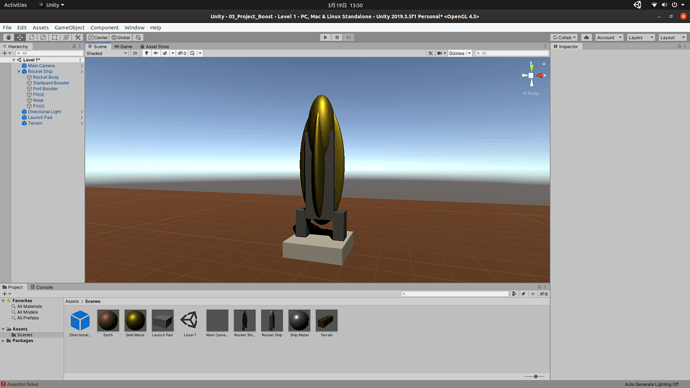Open the Collab dropdown
Viewport: 690px width, 388px height.
(x=564, y=37)
